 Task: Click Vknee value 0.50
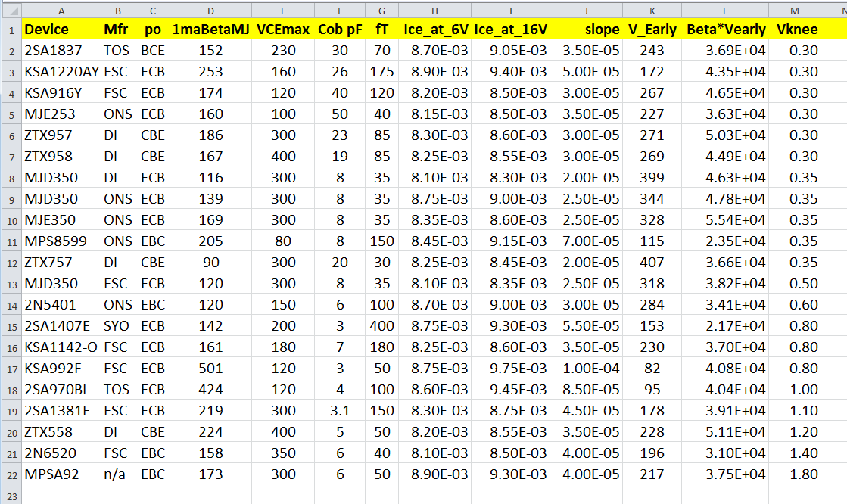795,284
